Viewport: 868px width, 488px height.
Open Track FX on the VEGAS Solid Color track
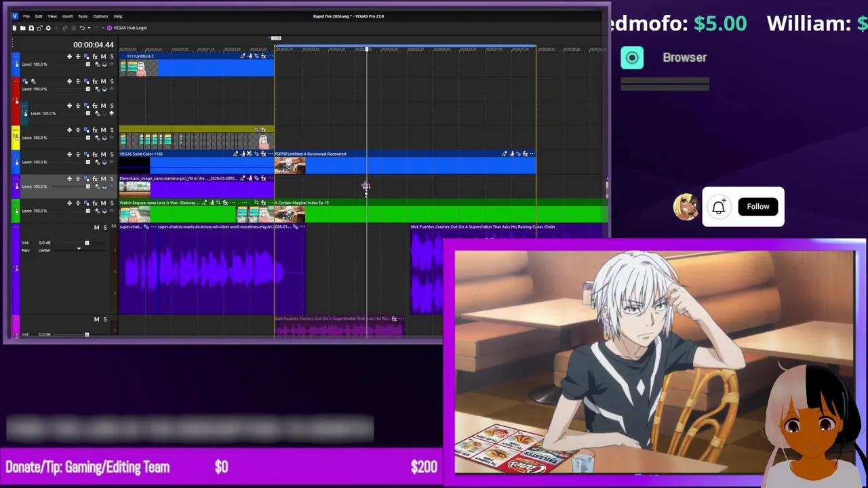point(95,154)
